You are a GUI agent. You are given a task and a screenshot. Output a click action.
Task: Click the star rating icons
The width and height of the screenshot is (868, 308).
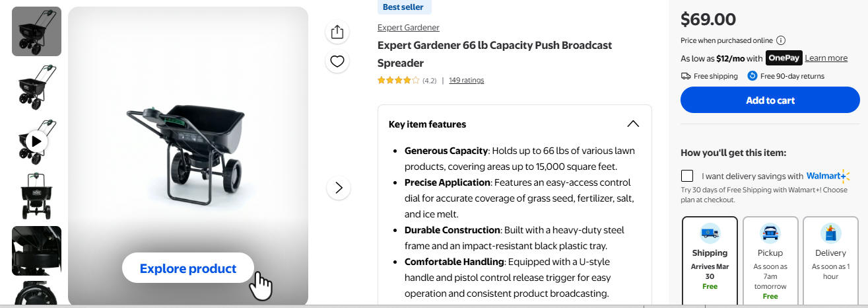pos(398,81)
